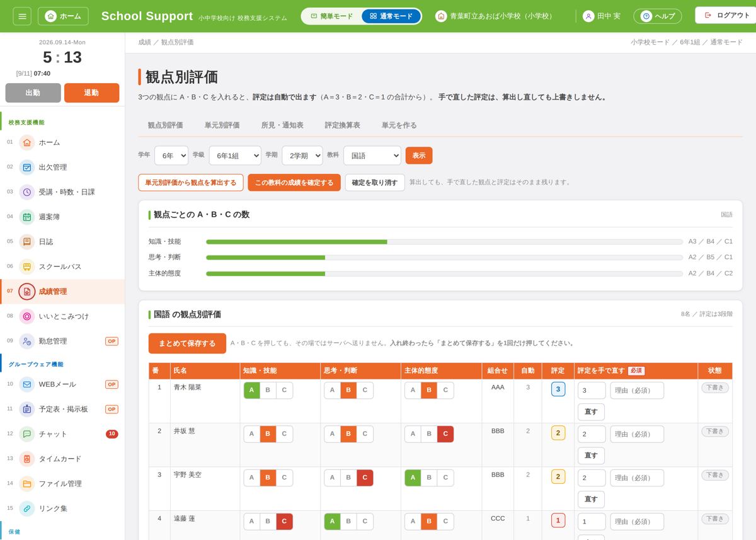Click 直す button for 宇野 美空
756x540 pixels.
(x=591, y=500)
